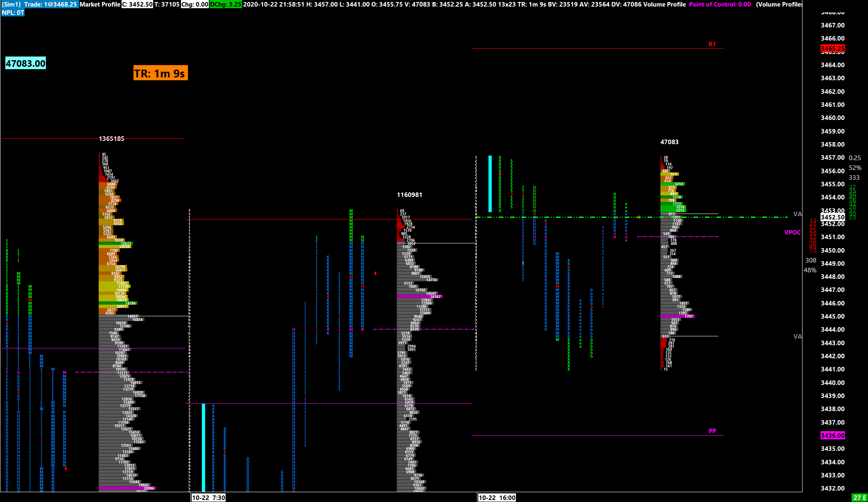
Task: Click the orange 'TR: 1m 9s' countdown label
Action: pyautogui.click(x=160, y=73)
